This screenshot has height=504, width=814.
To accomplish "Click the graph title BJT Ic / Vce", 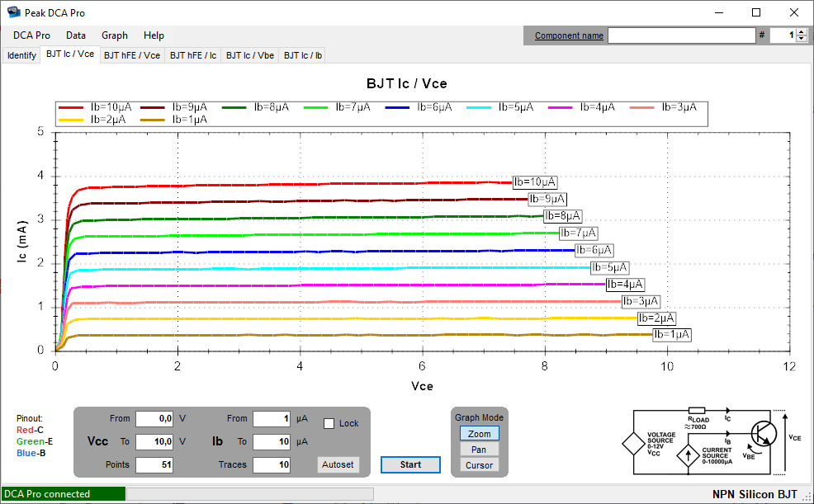I will pos(407,84).
